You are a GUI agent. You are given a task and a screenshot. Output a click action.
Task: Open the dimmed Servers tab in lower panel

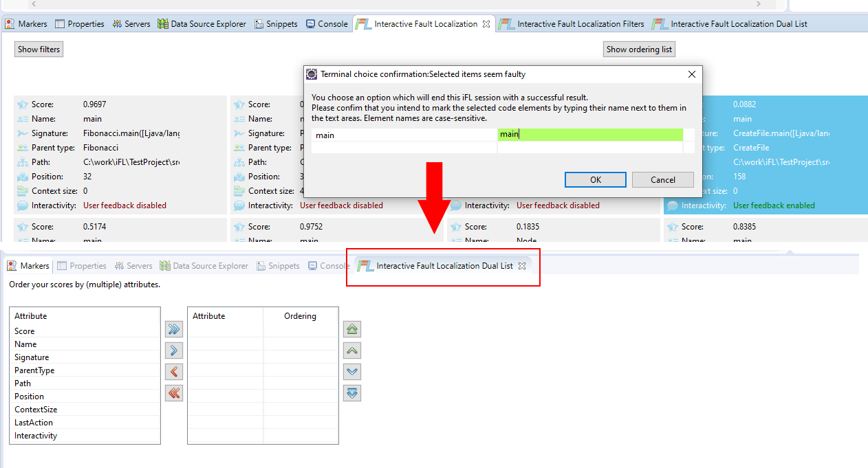coord(133,266)
